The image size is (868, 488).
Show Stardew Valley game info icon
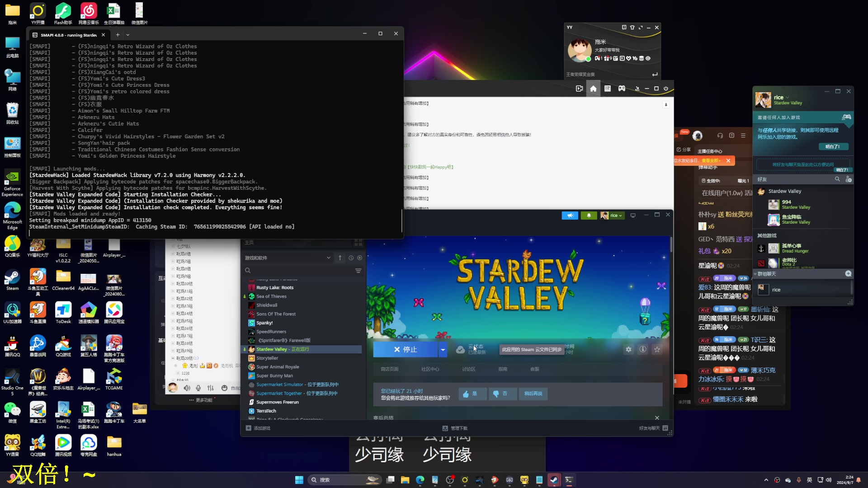pyautogui.click(x=643, y=349)
